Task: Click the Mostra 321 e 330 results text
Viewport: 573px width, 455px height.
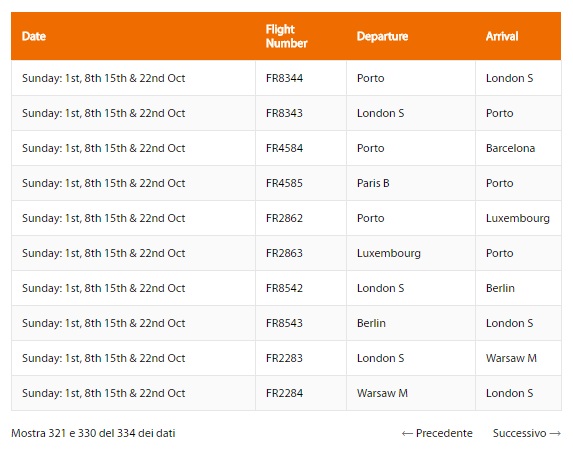Action: (93, 433)
